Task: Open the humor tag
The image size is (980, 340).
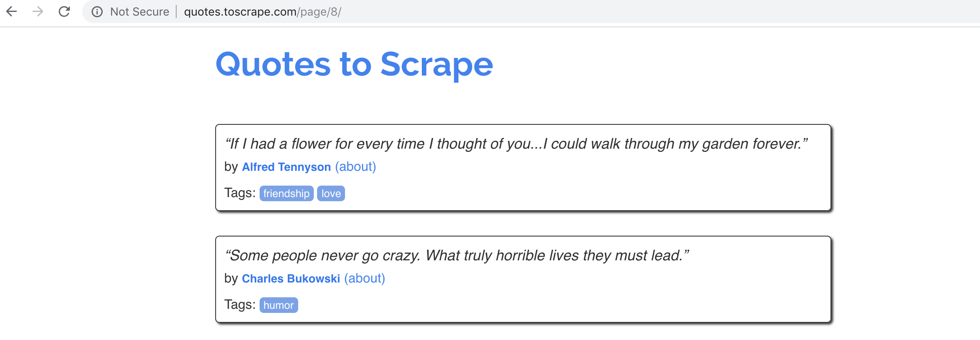Action: pos(278,305)
